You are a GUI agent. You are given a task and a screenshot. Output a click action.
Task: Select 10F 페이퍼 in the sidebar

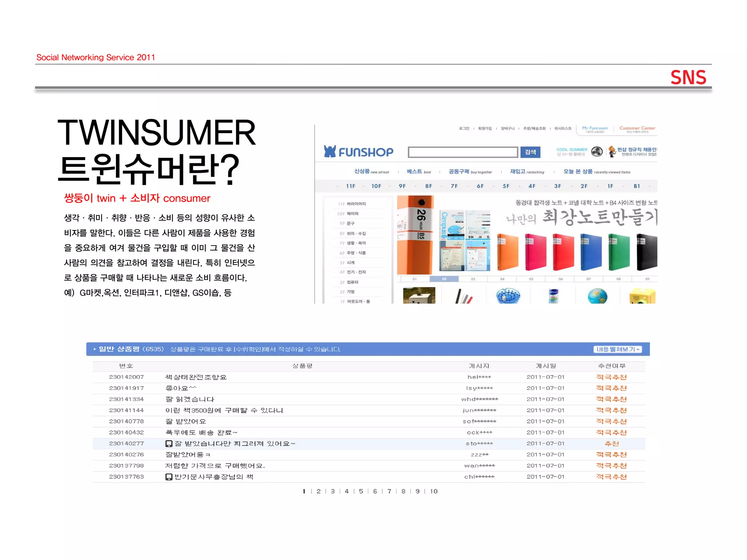point(348,214)
